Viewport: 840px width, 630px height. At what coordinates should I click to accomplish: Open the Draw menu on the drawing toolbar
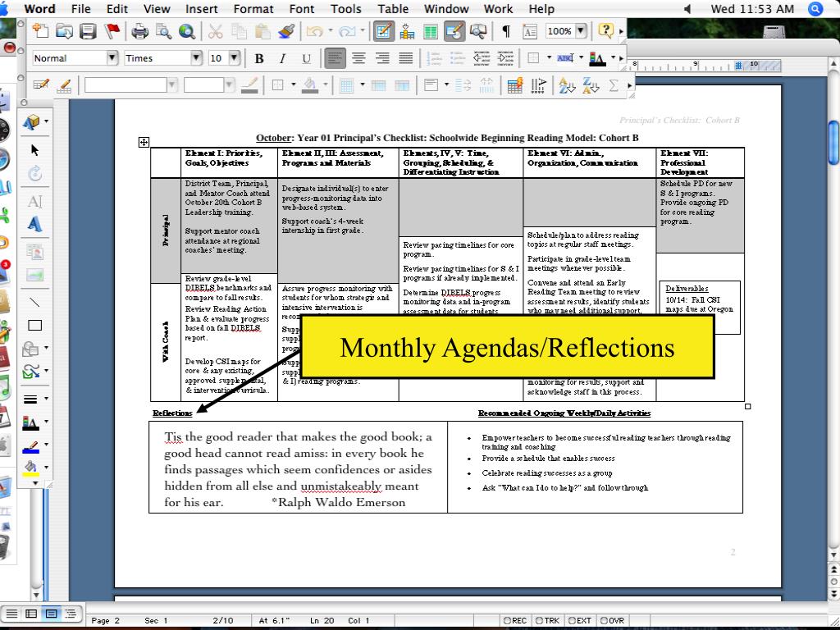pyautogui.click(x=35, y=121)
